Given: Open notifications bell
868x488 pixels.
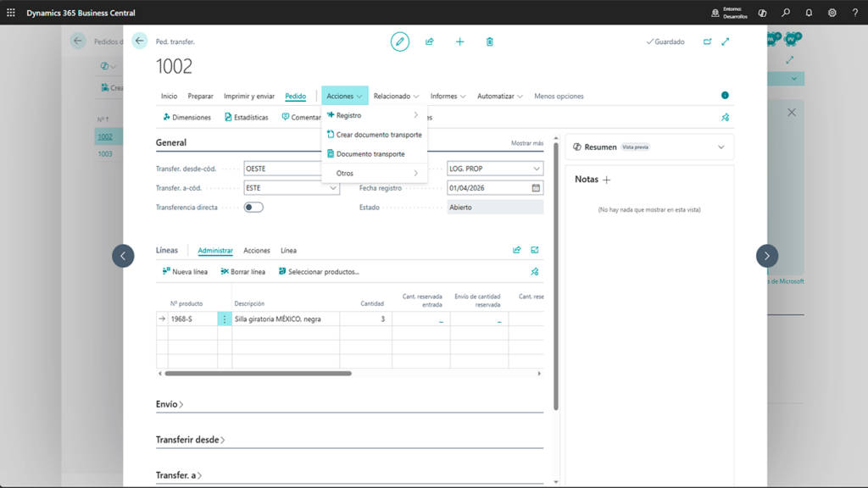Looking at the screenshot, I should pos(809,12).
